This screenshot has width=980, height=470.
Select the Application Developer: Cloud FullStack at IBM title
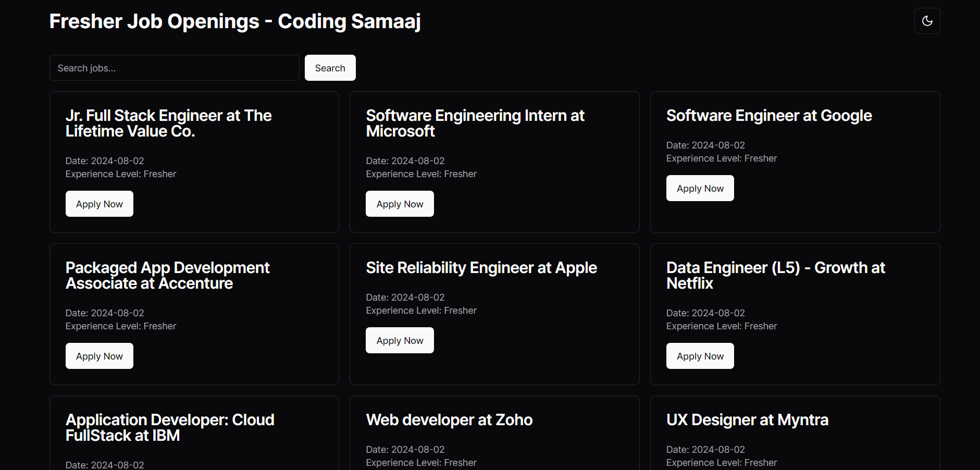pyautogui.click(x=170, y=427)
